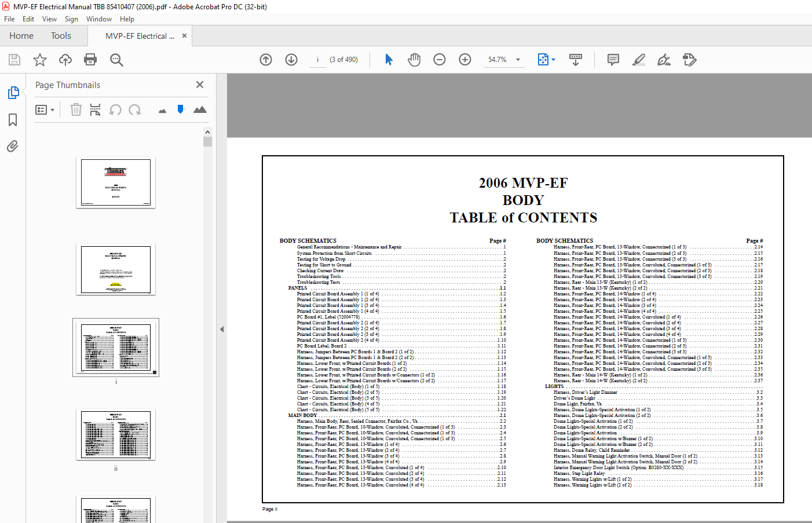Click the 'PANELS' section entry
This screenshot has height=523, width=812.
pos(298,288)
